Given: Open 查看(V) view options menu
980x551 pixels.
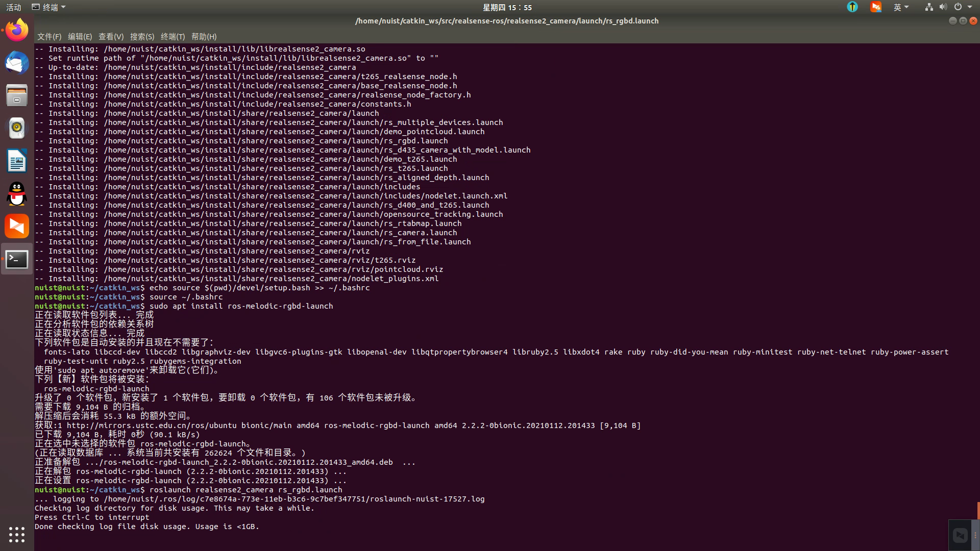Looking at the screenshot, I should pos(109,36).
